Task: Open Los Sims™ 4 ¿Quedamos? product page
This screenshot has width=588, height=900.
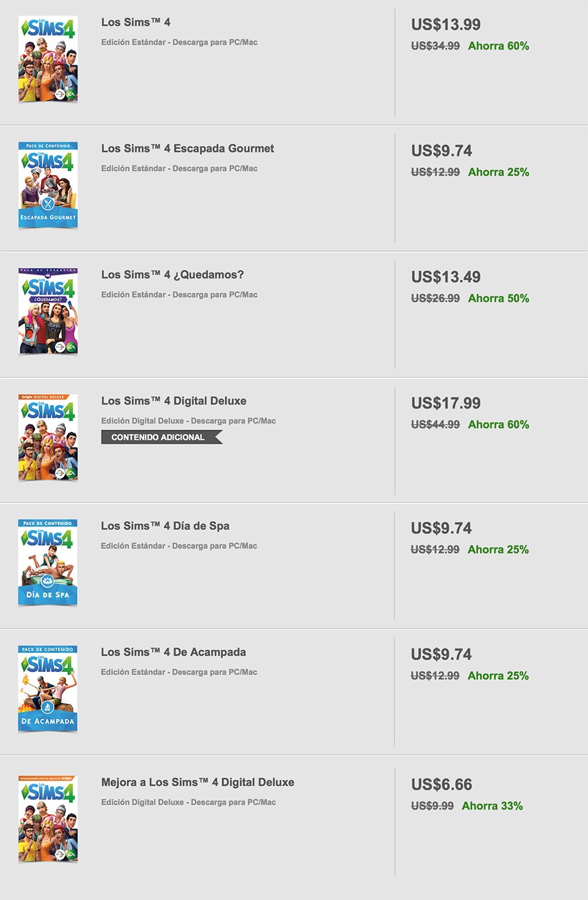Action: tap(172, 275)
